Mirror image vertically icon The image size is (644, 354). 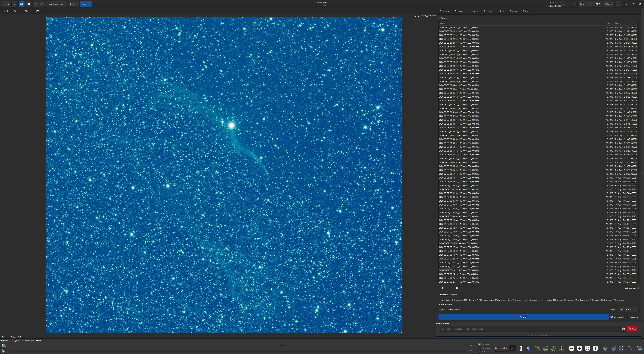(621, 348)
